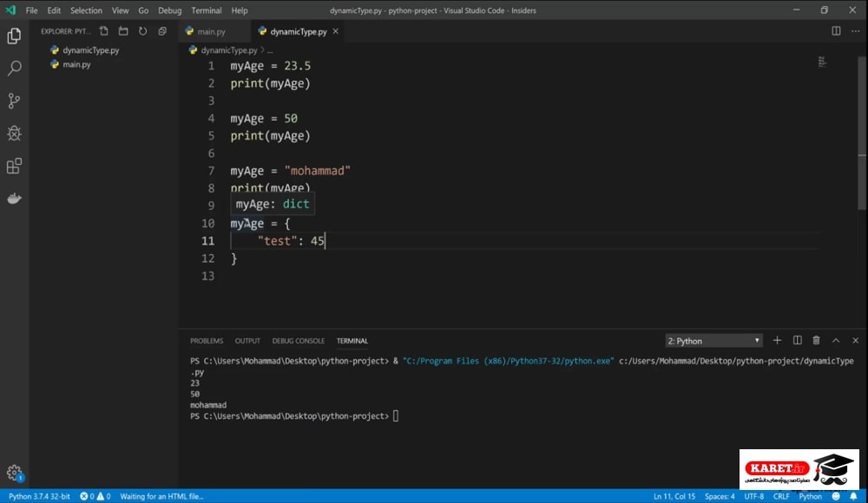Open the Manage settings gear
The height and width of the screenshot is (503, 868).
click(15, 473)
